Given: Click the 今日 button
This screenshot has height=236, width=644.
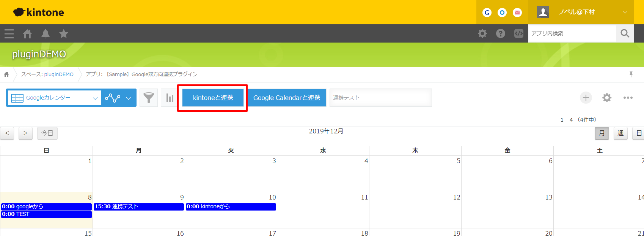Looking at the screenshot, I should (x=47, y=133).
